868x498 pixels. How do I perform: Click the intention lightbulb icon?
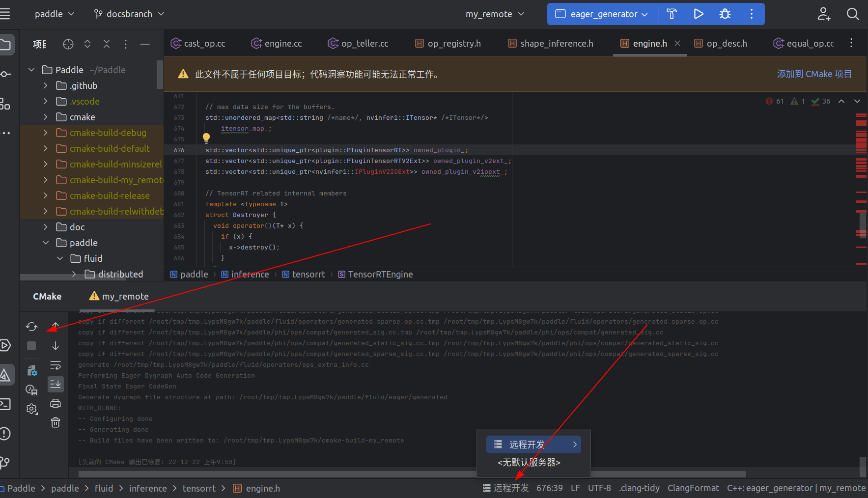pyautogui.click(x=206, y=138)
